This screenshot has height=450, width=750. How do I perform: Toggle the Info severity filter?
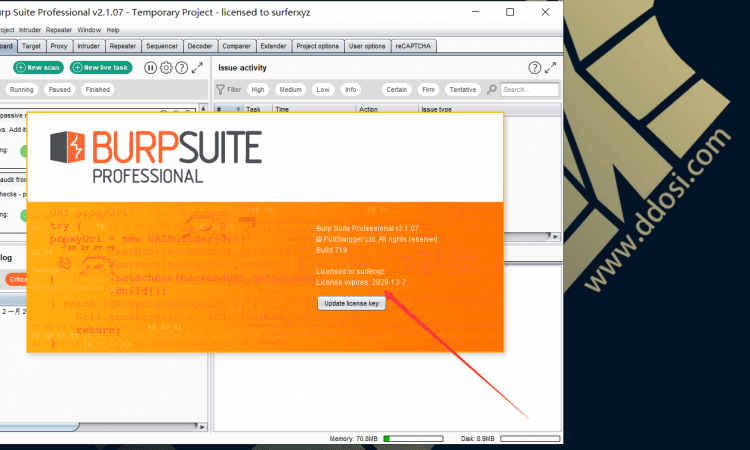351,89
